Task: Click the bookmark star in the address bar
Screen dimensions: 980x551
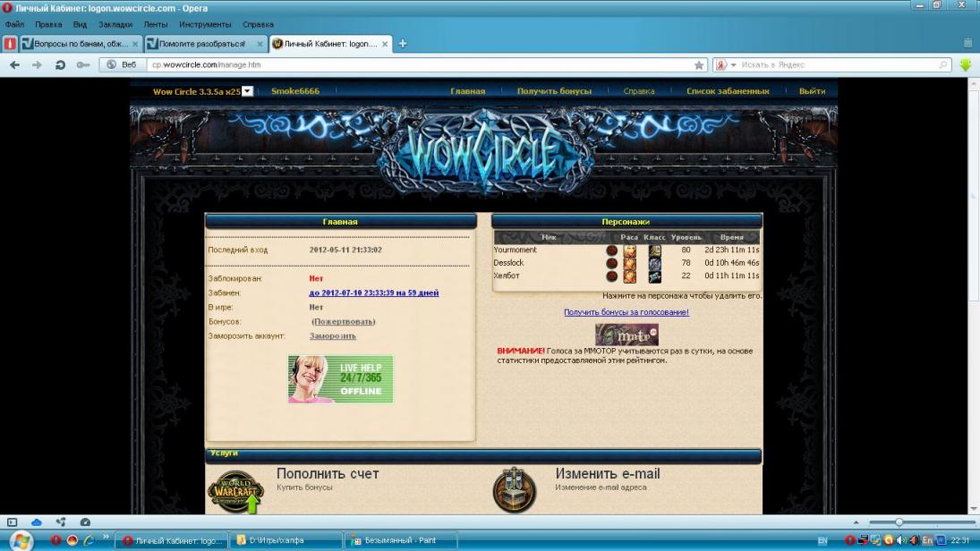Action: pos(699,65)
